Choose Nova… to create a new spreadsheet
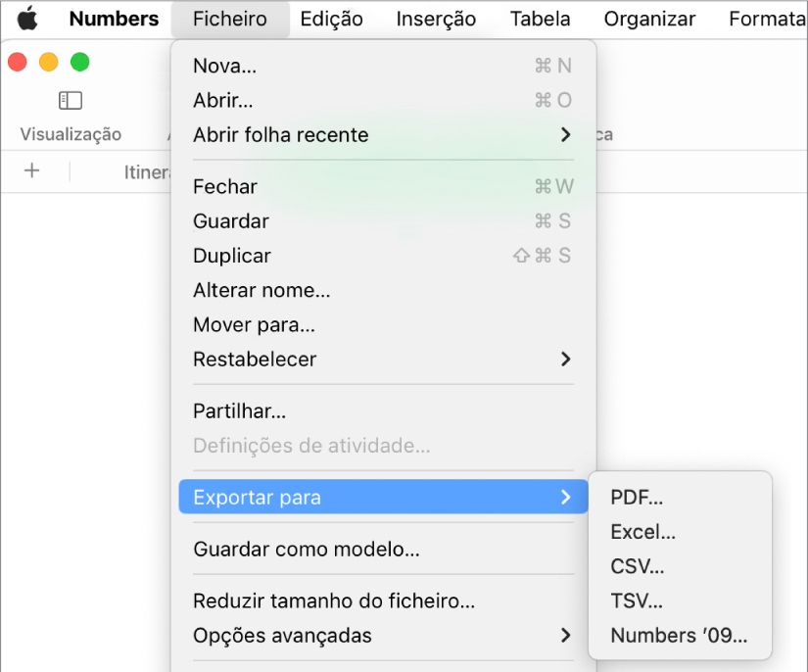The image size is (808, 672). [383, 66]
